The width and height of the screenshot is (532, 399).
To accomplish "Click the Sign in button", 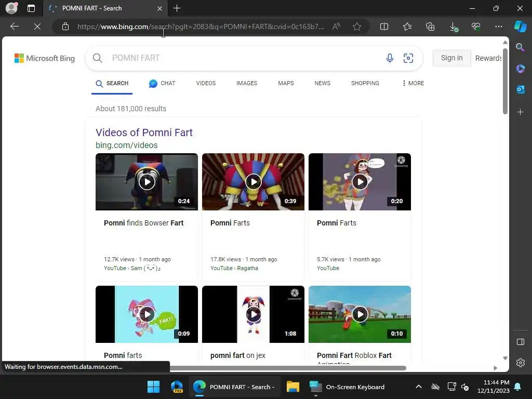I will (x=451, y=58).
